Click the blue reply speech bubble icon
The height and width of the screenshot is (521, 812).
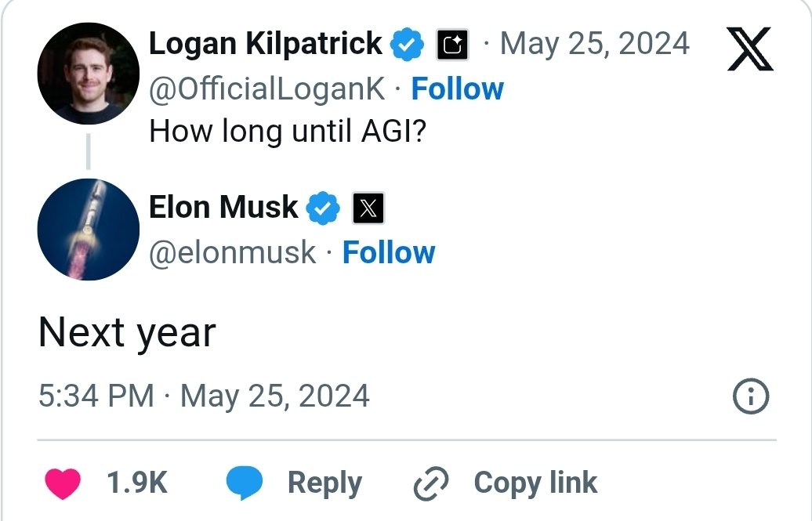click(245, 483)
